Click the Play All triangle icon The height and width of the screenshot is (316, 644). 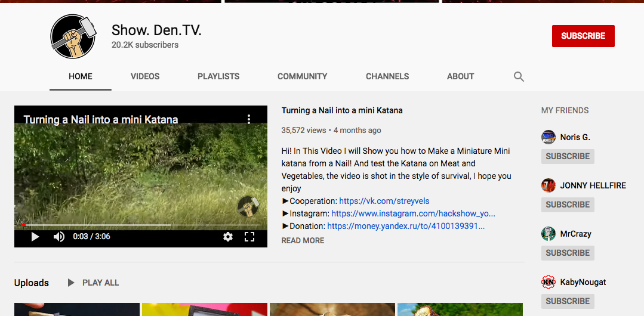pos(71,283)
